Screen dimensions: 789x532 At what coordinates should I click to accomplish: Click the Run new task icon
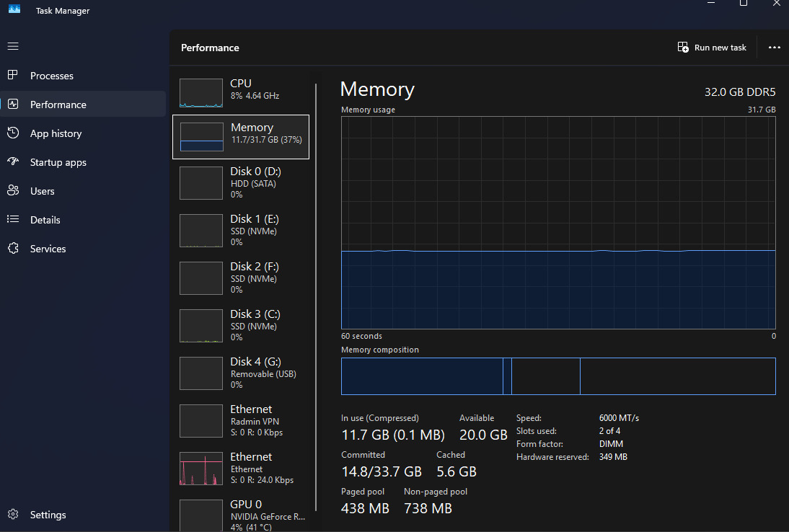click(683, 48)
